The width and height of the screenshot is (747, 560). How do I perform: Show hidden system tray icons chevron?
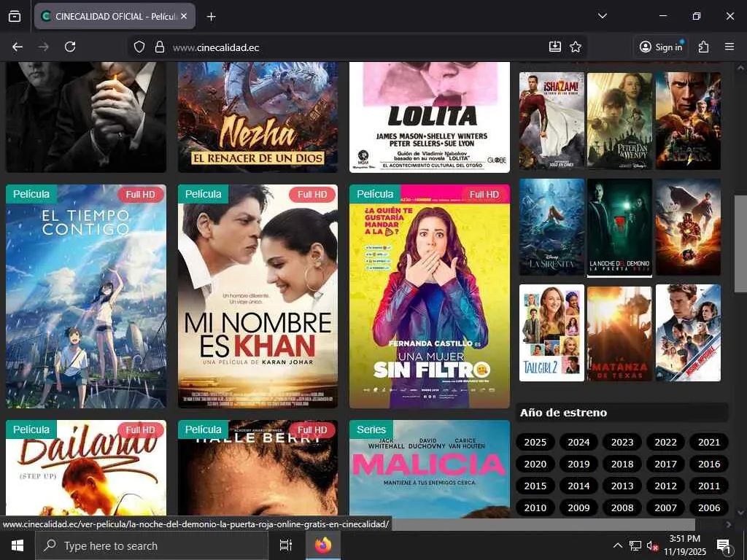point(617,545)
